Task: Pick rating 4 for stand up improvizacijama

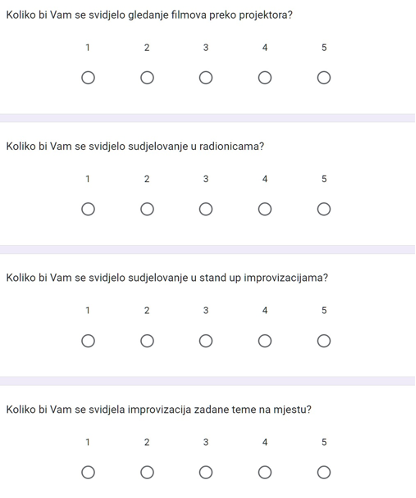Action: point(265,341)
